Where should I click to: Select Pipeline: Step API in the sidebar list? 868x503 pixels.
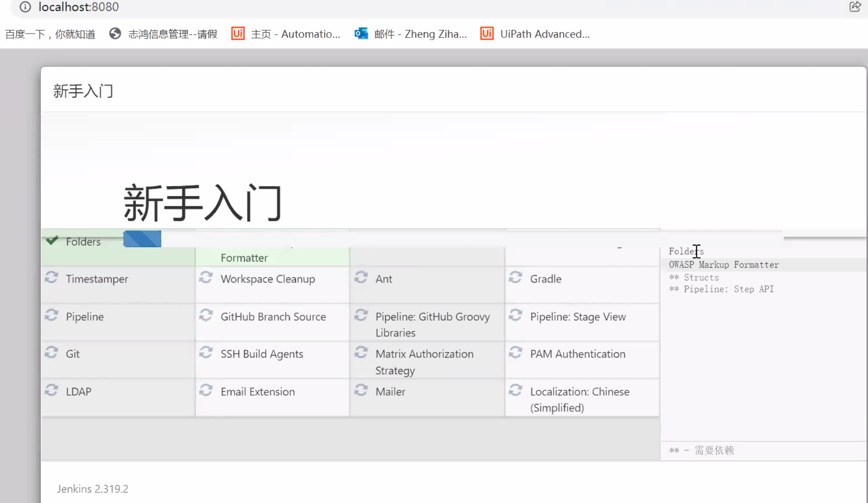click(721, 289)
